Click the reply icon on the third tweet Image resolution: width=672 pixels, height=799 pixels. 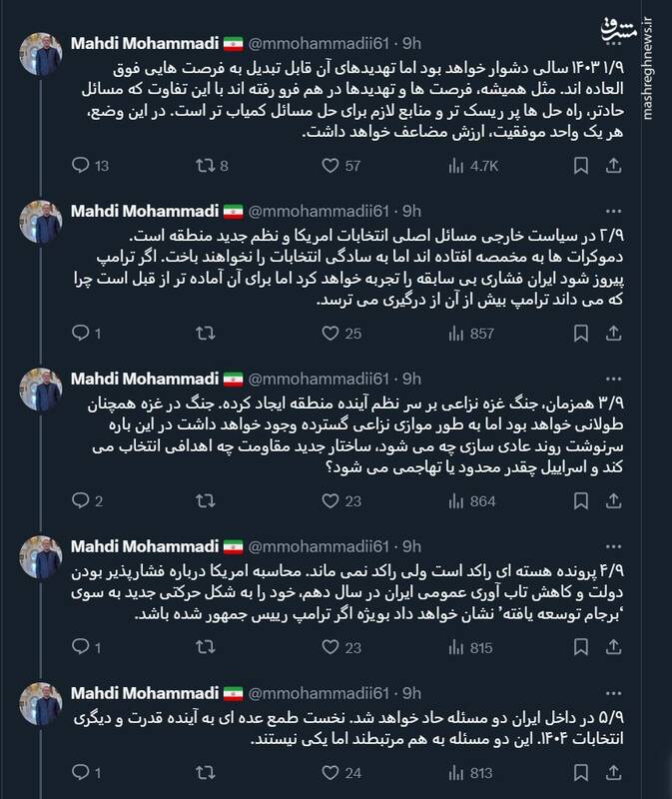78,500
